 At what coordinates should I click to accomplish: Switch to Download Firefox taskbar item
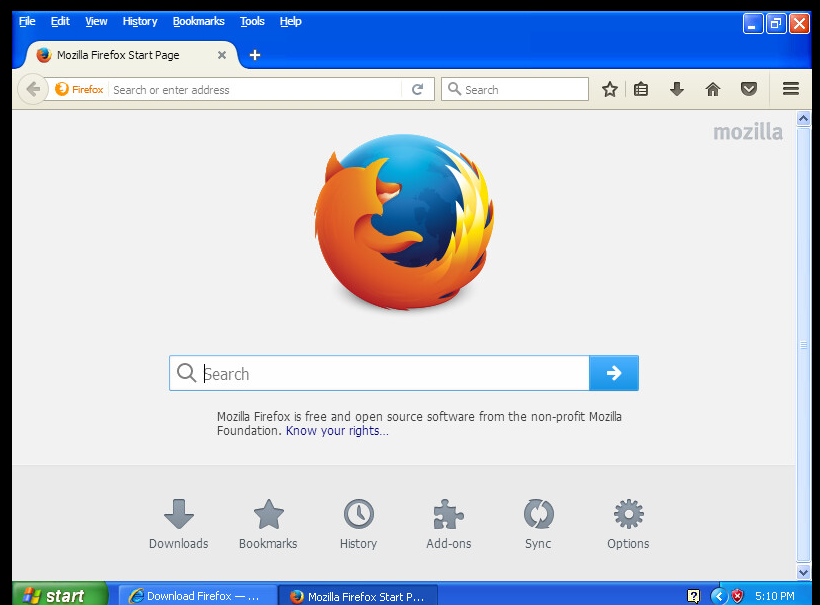[x=198, y=596]
